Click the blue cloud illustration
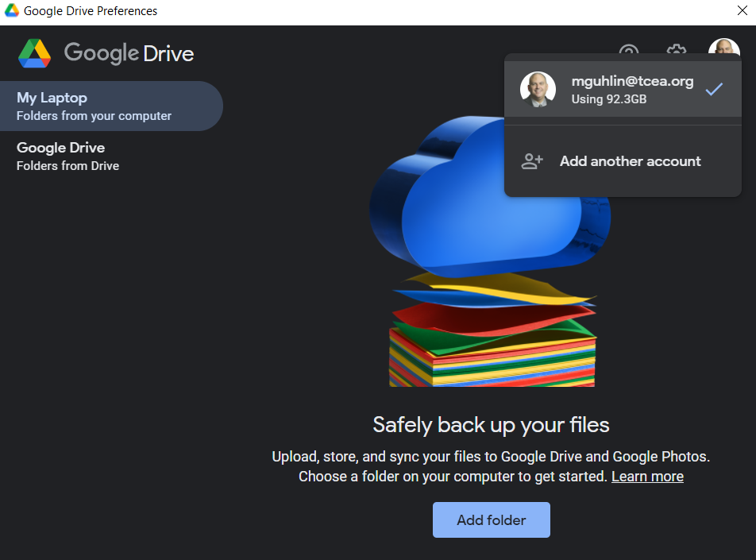 tap(490, 198)
